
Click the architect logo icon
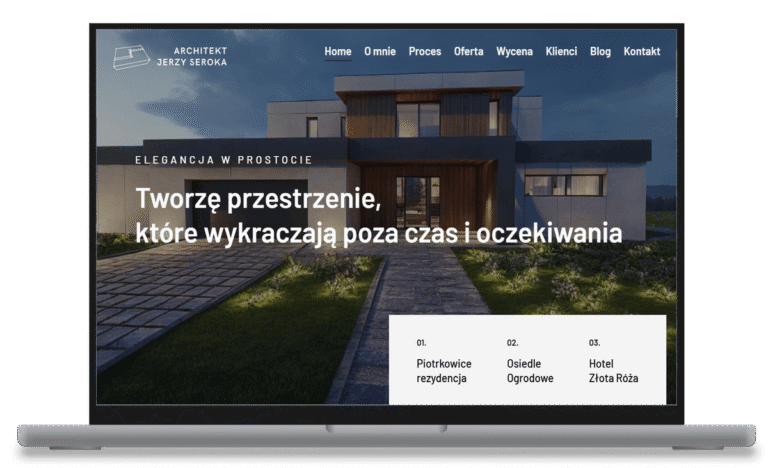tap(131, 56)
